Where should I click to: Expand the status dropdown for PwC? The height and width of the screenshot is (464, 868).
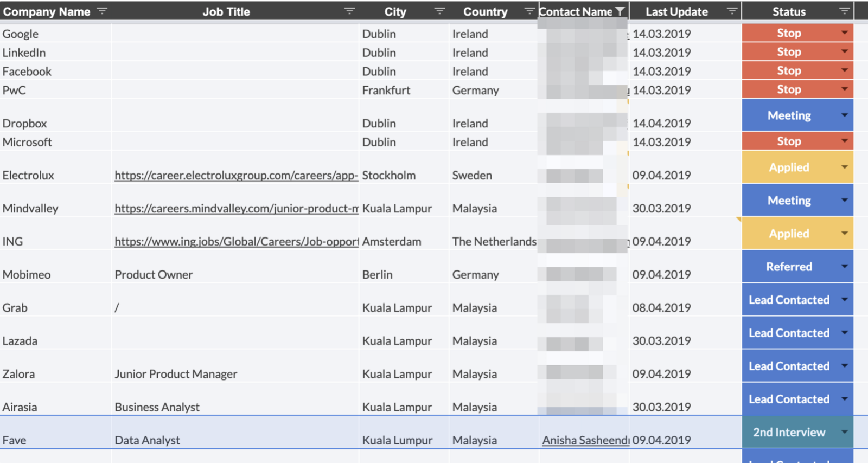(x=844, y=89)
